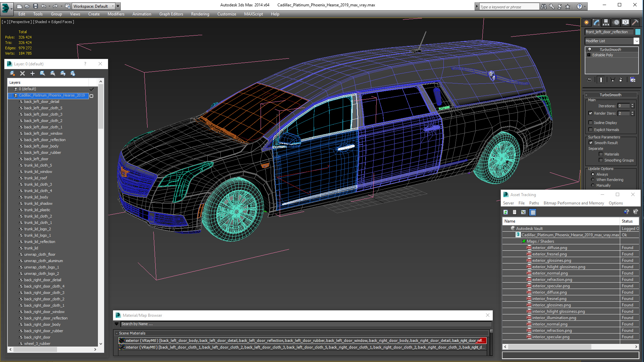The image size is (644, 362).
Task: Enable Separate by Materials checkbox
Action: 601,154
